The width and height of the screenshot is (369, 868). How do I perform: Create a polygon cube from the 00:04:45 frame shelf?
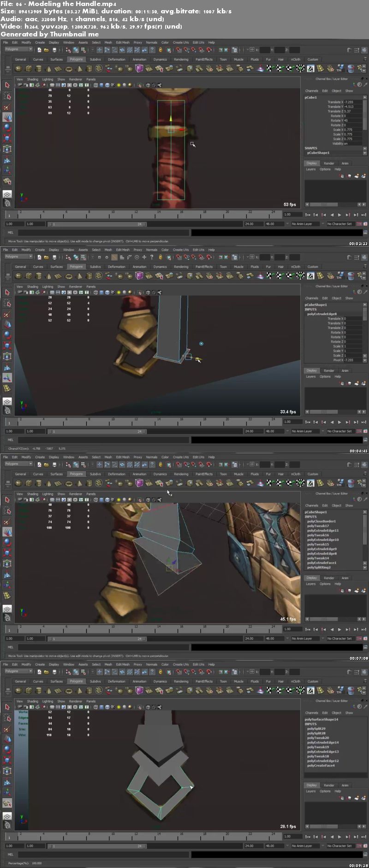[x=29, y=276]
